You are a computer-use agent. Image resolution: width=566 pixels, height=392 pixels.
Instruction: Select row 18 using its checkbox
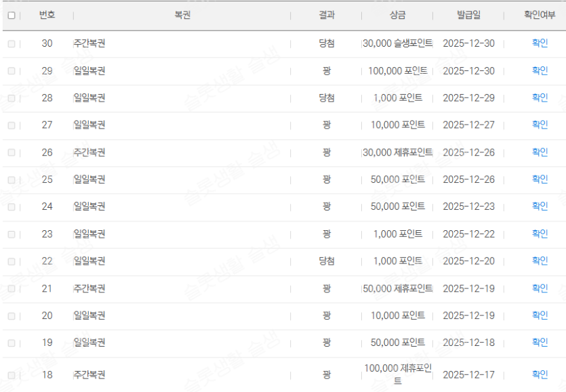click(11, 375)
